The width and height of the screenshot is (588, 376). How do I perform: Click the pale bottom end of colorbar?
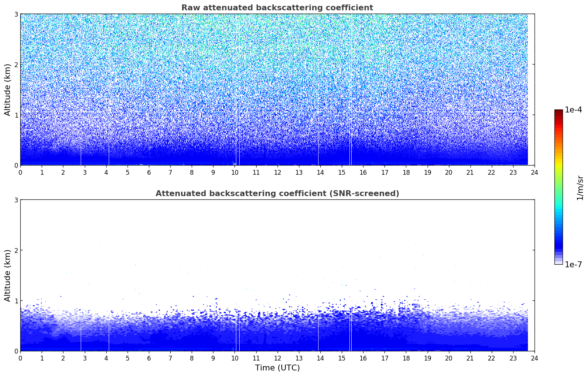(x=558, y=262)
